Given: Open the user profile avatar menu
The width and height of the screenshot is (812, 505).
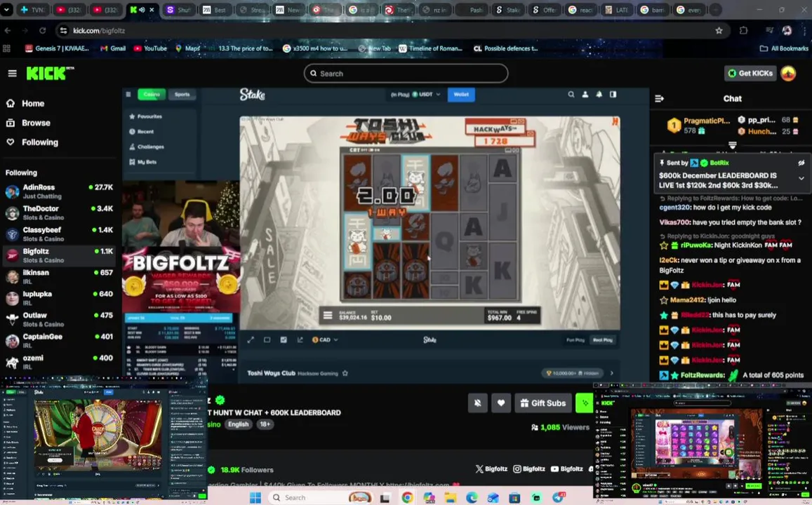Looking at the screenshot, I should tap(788, 74).
